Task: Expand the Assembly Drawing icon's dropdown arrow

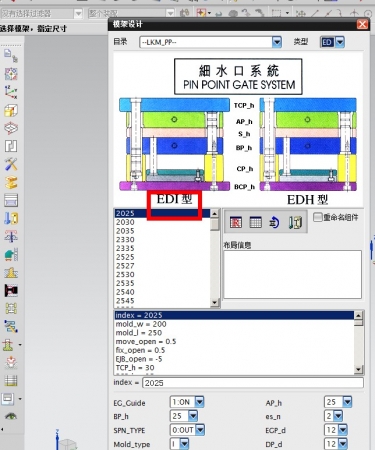Action: coord(20,399)
